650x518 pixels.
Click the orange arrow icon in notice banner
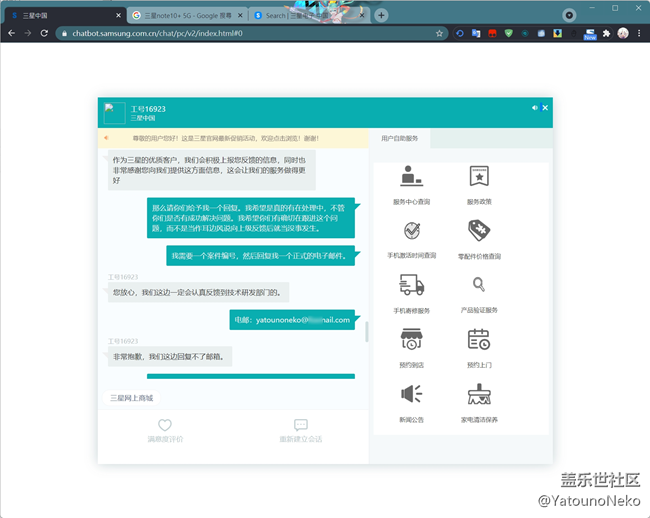pos(106,138)
